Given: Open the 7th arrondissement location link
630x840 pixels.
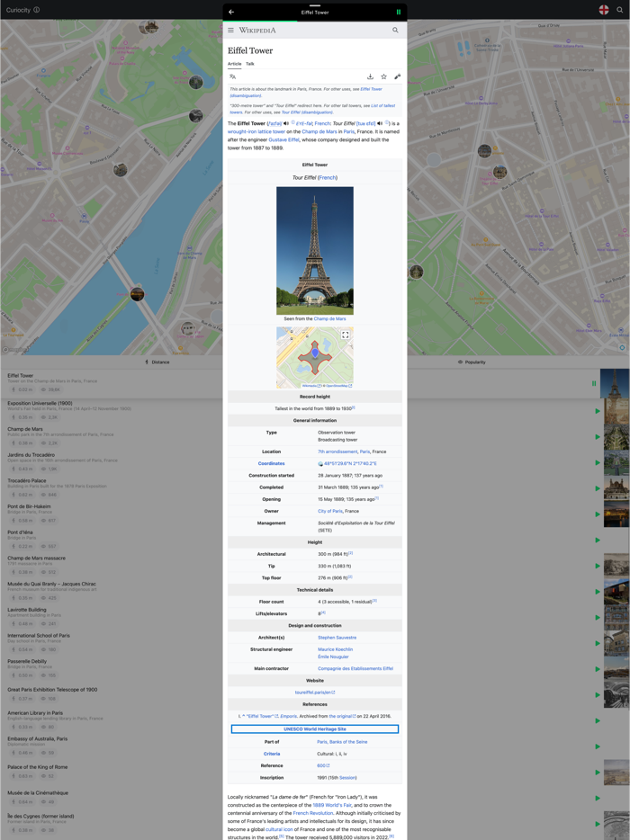Looking at the screenshot, I should [x=337, y=451].
